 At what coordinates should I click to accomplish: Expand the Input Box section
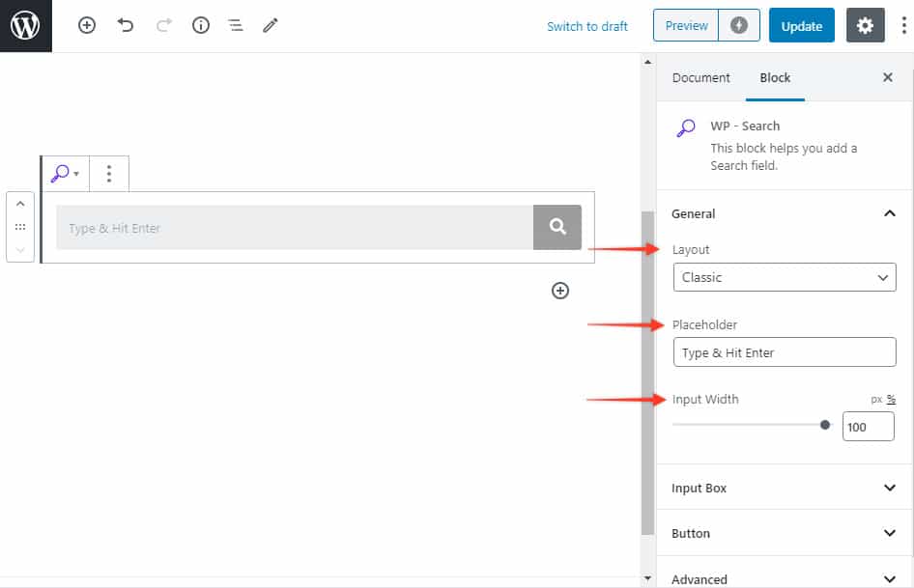tap(784, 488)
